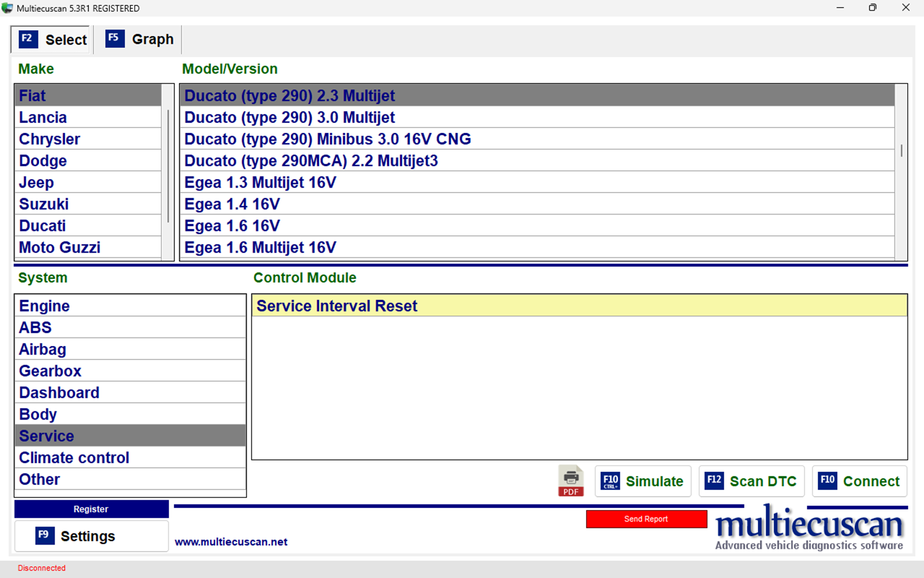The width and height of the screenshot is (924, 578).
Task: Select the Other system category
Action: [x=130, y=480]
